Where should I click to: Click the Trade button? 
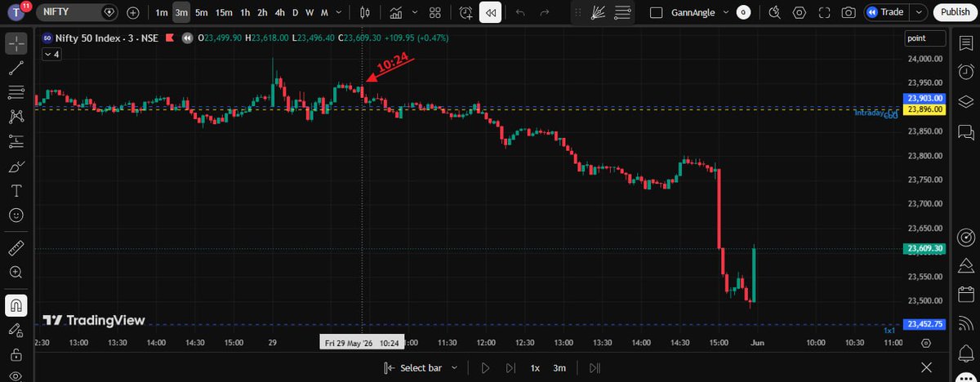coord(886,12)
